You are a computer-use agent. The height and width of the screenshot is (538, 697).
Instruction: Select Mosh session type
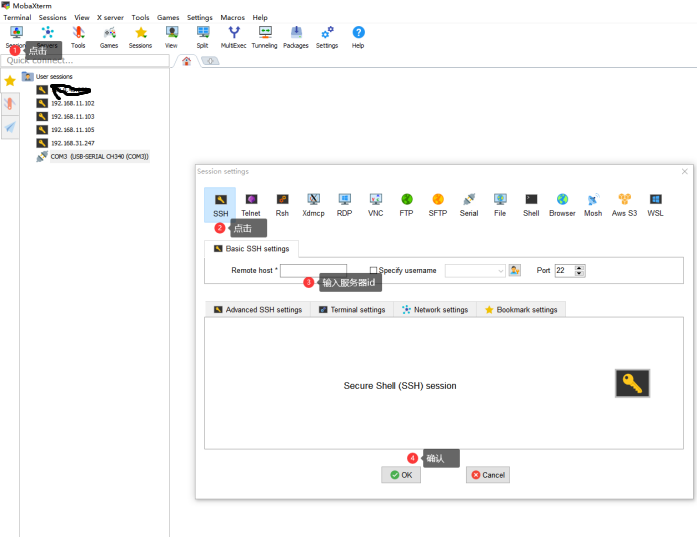(x=593, y=205)
